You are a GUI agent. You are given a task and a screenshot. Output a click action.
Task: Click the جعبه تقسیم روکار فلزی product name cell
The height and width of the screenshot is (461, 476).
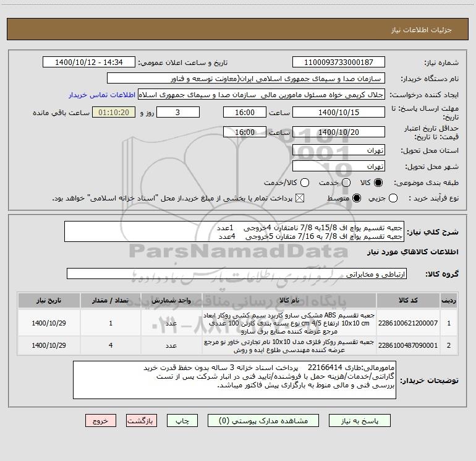pyautogui.click(x=289, y=345)
